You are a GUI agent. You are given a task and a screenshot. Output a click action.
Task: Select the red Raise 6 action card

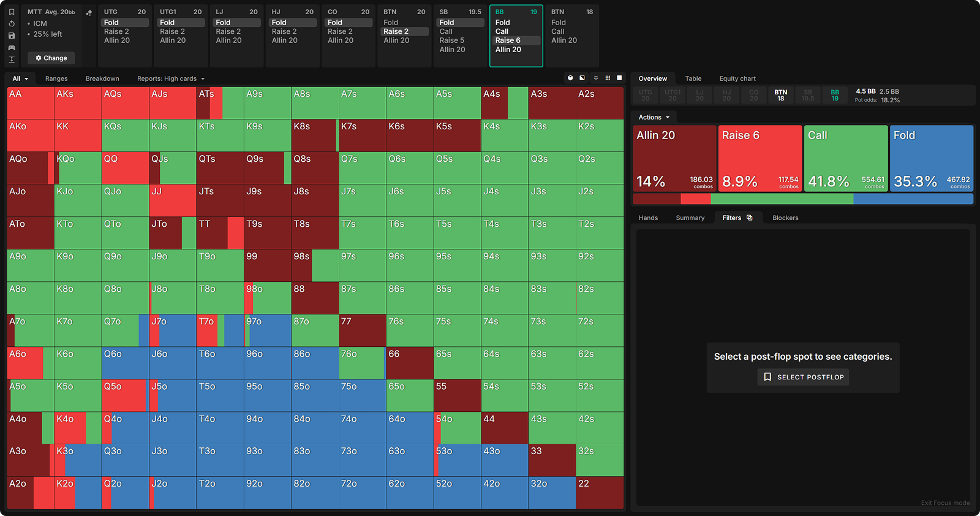click(760, 158)
